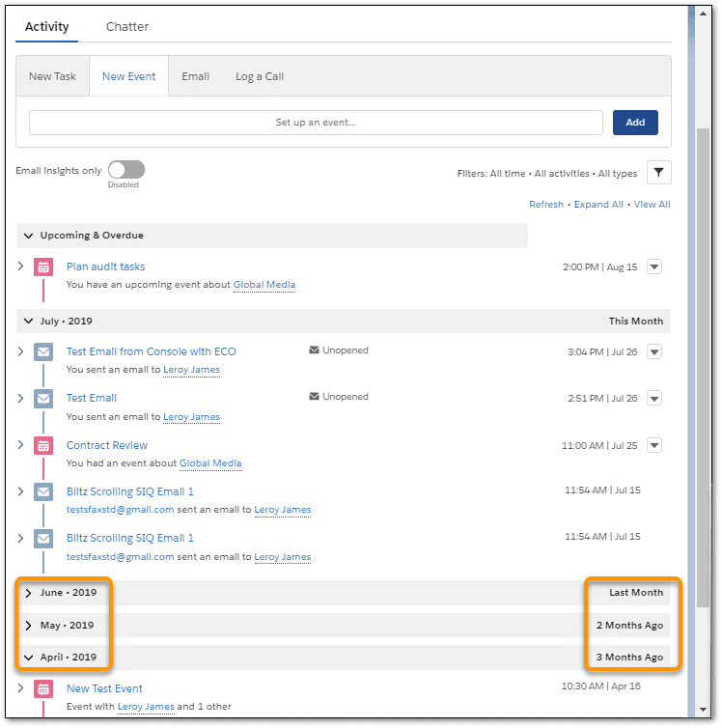
Task: Collapse the July 2019 section
Action: point(28,322)
